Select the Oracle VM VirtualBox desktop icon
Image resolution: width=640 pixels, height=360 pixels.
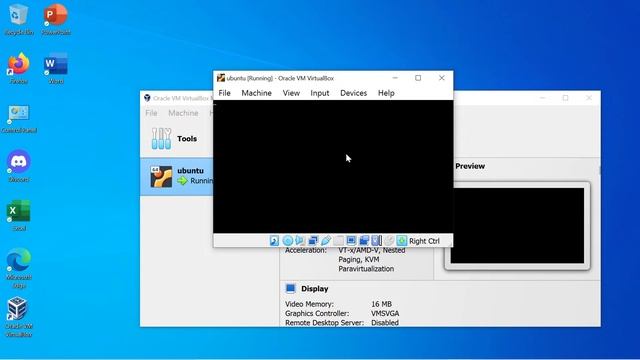click(x=19, y=317)
